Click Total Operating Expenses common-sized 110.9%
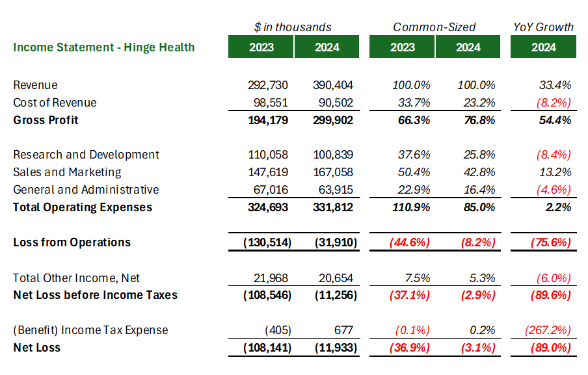Screen dimensions: 588x375 411,207
